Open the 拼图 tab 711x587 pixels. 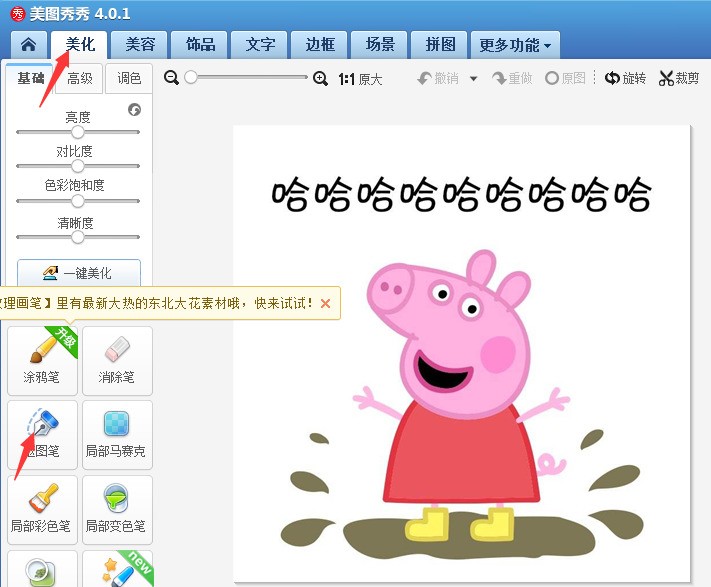(x=439, y=45)
